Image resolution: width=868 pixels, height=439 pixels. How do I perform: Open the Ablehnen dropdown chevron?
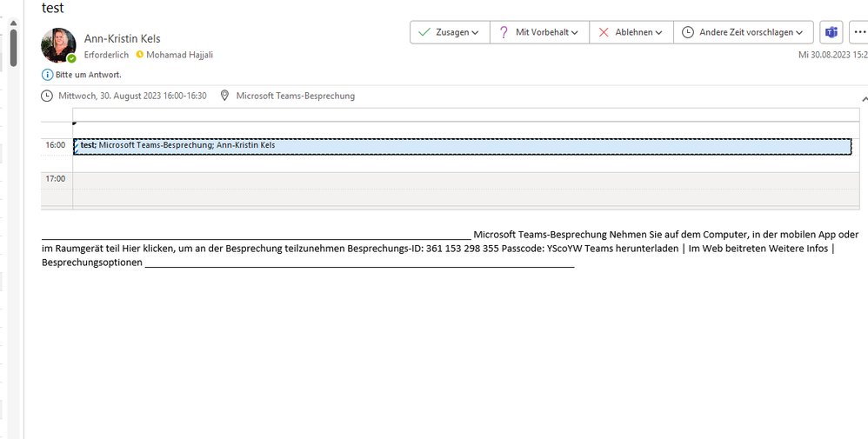pos(658,33)
